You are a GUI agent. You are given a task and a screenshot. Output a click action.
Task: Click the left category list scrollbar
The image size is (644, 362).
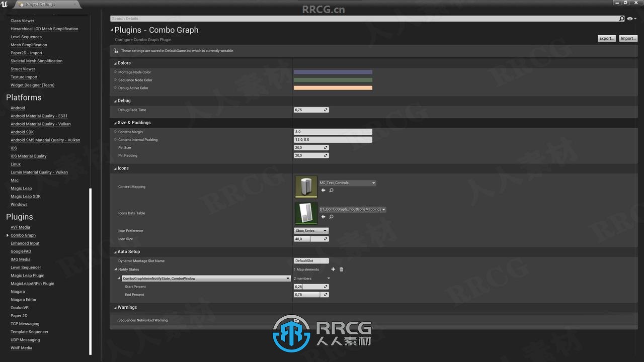tap(91, 271)
